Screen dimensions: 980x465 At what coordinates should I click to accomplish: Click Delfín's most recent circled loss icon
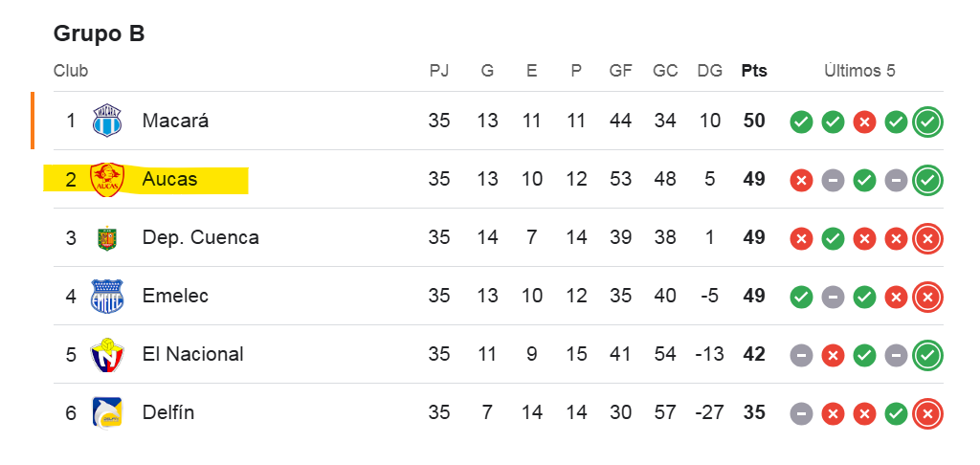(927, 413)
